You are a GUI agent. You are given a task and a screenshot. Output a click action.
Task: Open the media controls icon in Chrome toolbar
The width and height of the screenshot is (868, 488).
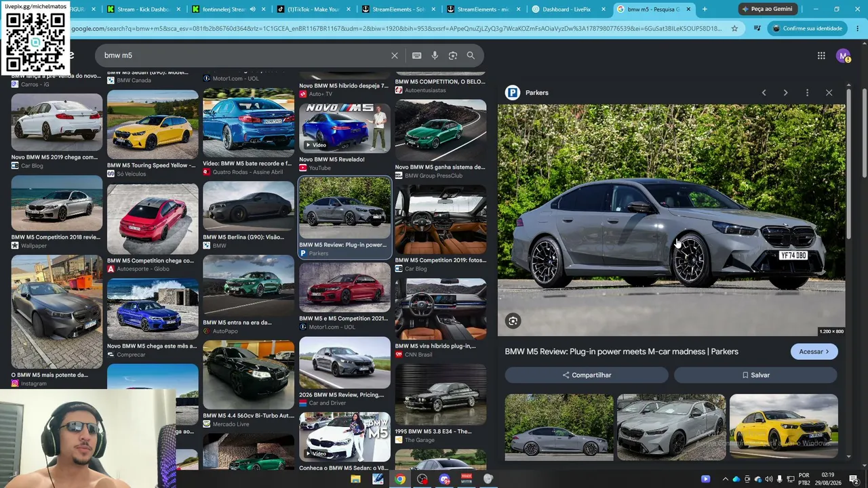tap(757, 28)
